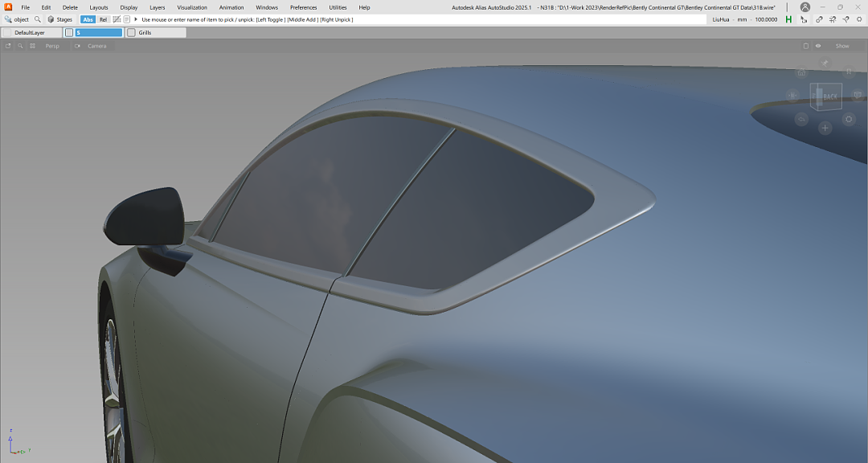Screen dimensions: 868x463
Task: Open the ViewCube bookmark icon
Action: tap(848, 72)
